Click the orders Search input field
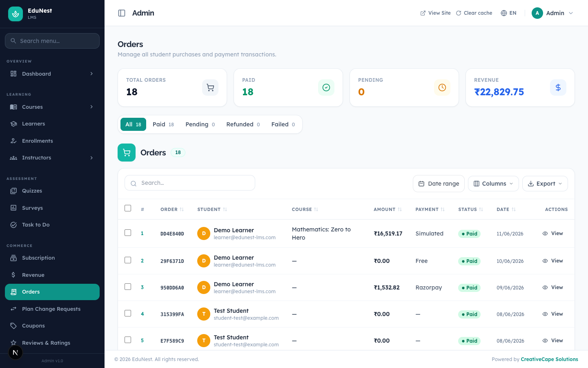 coord(190,183)
